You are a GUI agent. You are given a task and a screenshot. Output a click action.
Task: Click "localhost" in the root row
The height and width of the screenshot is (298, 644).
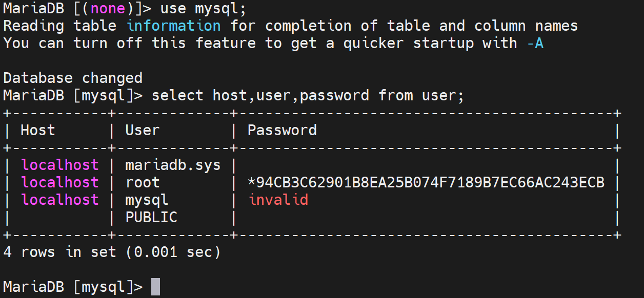tap(60, 182)
